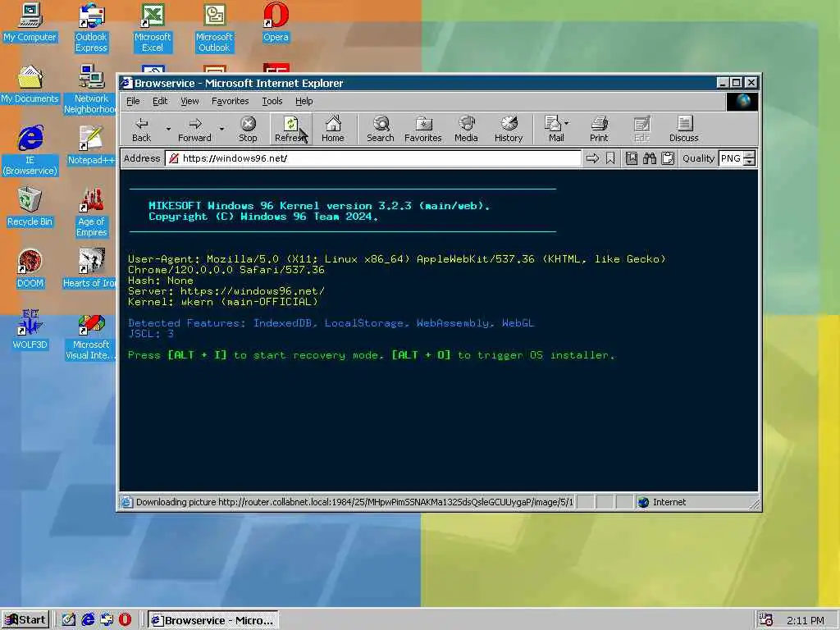Viewport: 840px width, 630px height.
Task: Select the Outlook Express desktop icon
Action: tap(91, 28)
